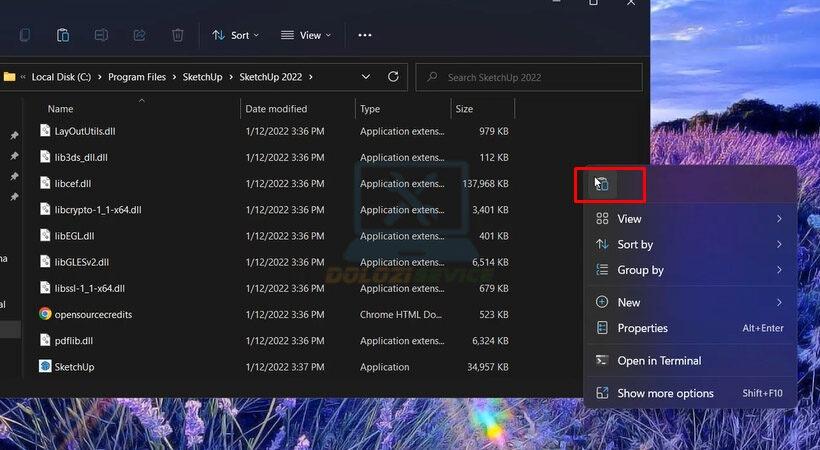Select the SketchUp application file icon
Image resolution: width=820 pixels, height=450 pixels.
coord(45,366)
